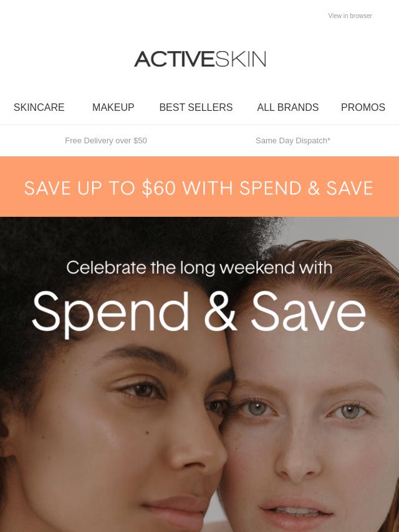The height and width of the screenshot is (532, 399).
Task: Click Free Delivery over $50 text
Action: pyautogui.click(x=106, y=140)
